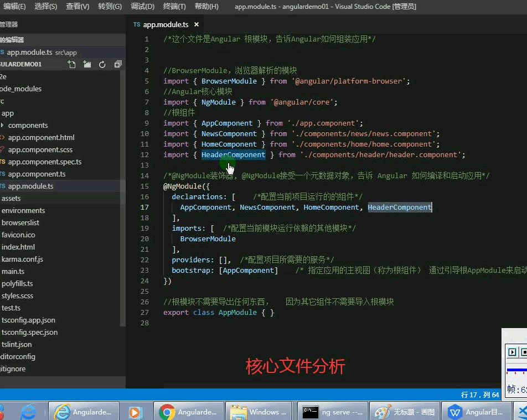Open the Terminal (终端) menu
The height and width of the screenshot is (420, 527).
point(175,7)
